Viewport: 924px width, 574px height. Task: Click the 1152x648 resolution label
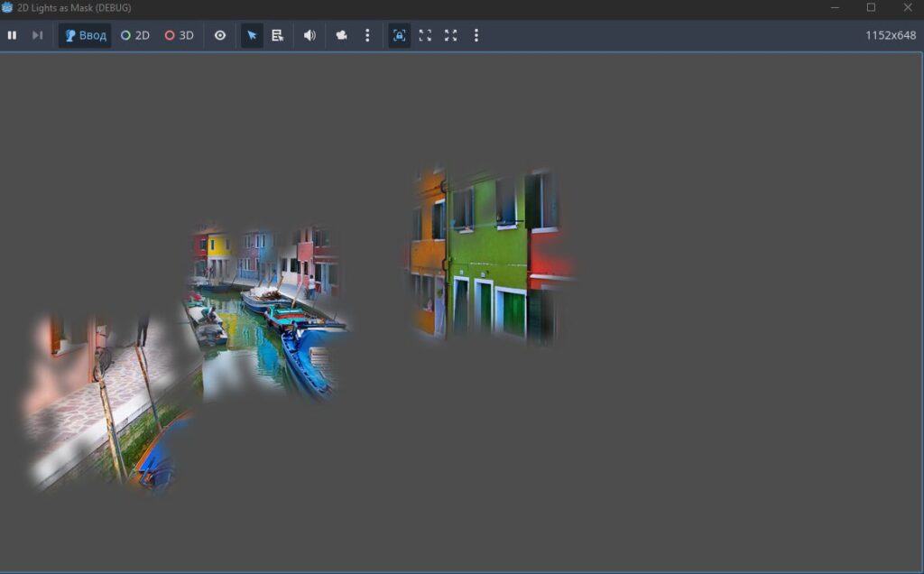click(x=891, y=35)
